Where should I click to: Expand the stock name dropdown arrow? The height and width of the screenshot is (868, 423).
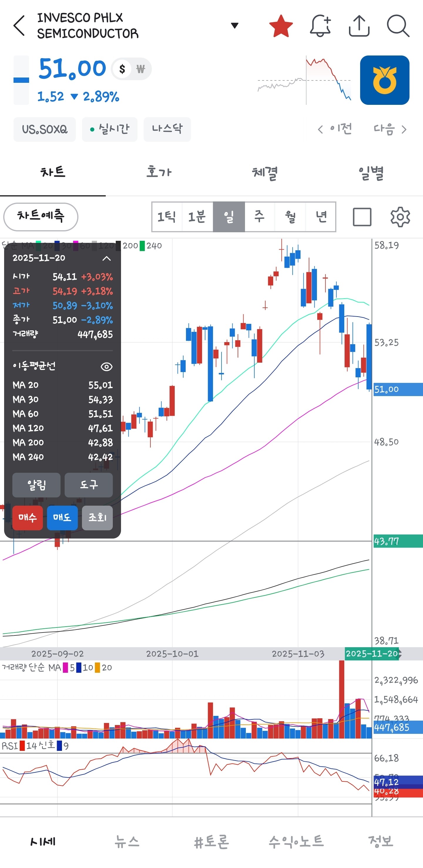pyautogui.click(x=235, y=26)
